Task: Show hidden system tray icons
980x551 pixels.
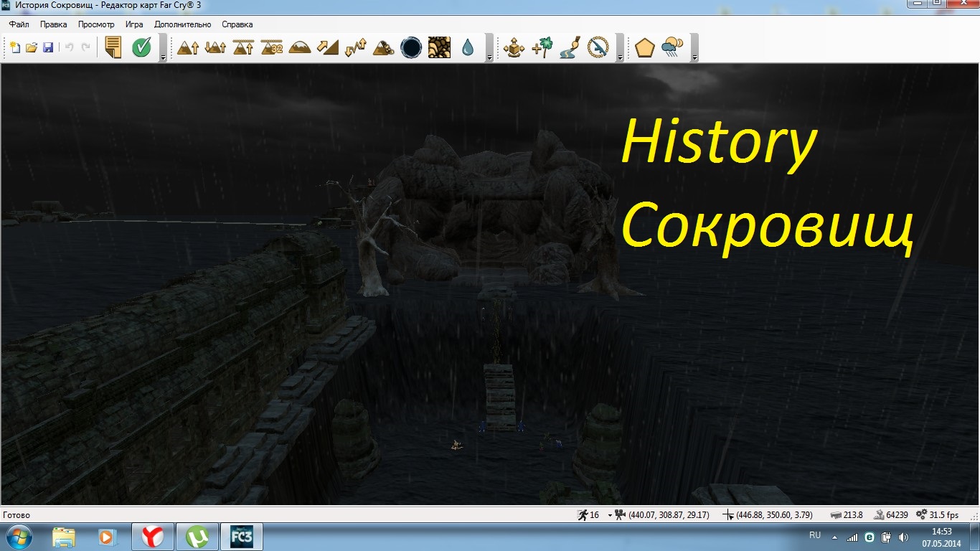Action: [x=834, y=537]
